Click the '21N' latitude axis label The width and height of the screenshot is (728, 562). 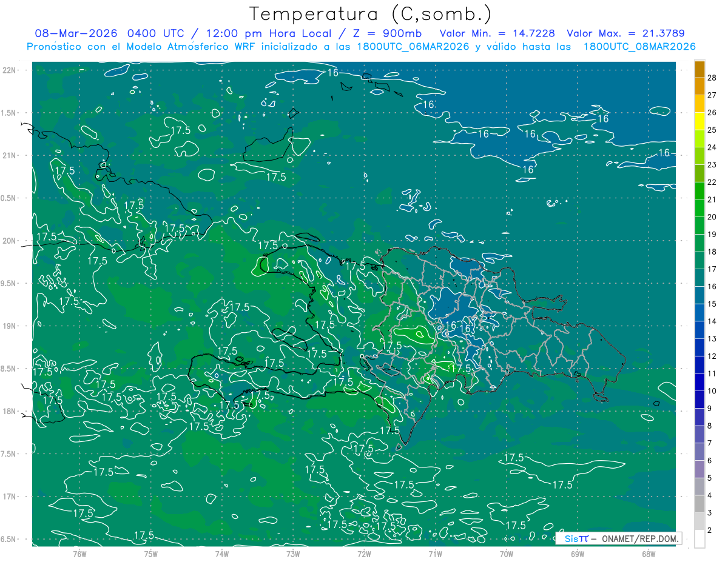pos(9,155)
